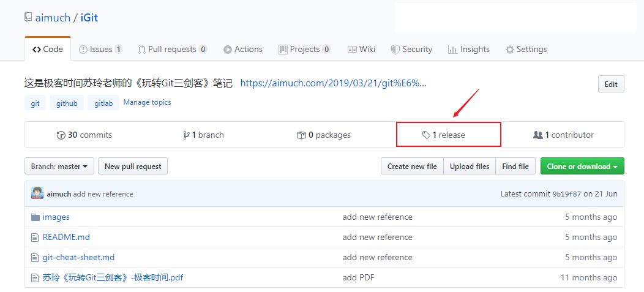Open the Projects tab
Screen dimensions: 644x292
tap(305, 50)
